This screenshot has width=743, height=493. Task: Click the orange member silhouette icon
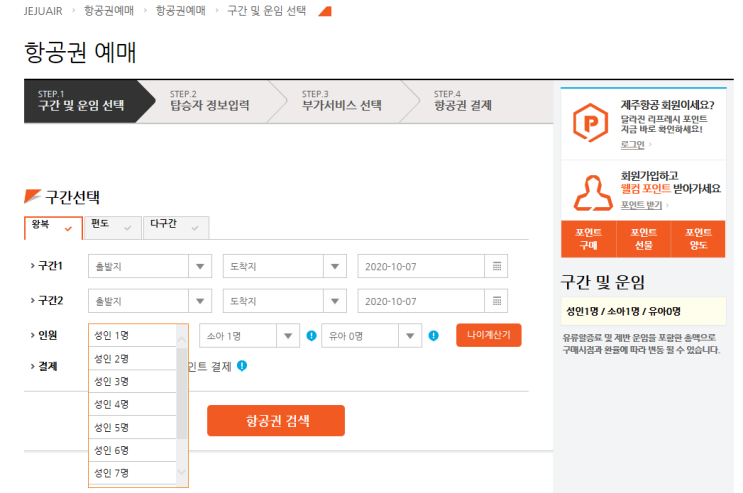click(x=593, y=192)
